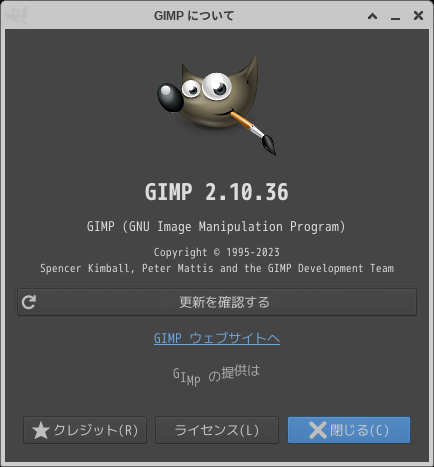Click the roll-up arrow in title bar
This screenshot has width=434, height=467.
(x=372, y=16)
